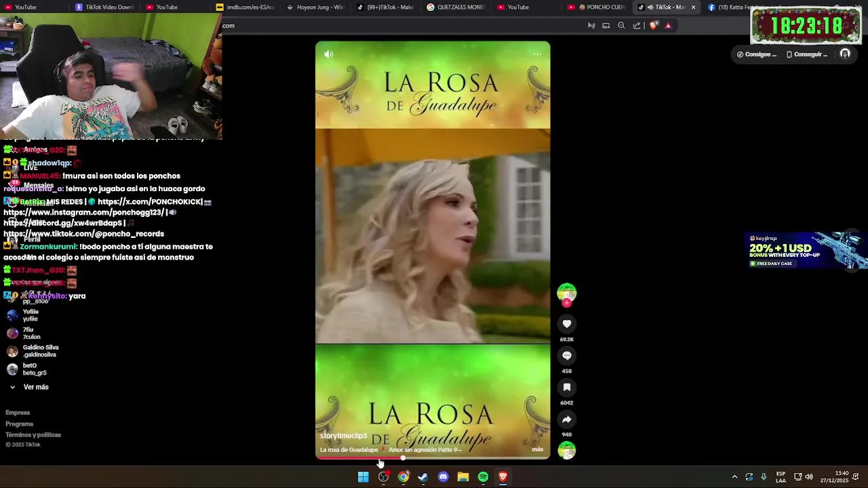
Task: Switch to the imdb.com tab
Action: tap(245, 7)
